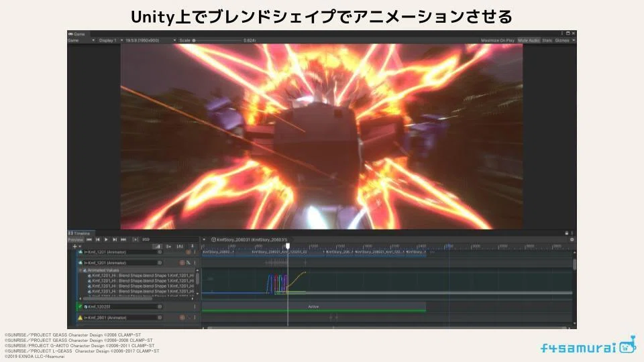The height and width of the screenshot is (362, 644).
Task: Pick binding object for second Knf_1201 track
Action: tap(160, 263)
